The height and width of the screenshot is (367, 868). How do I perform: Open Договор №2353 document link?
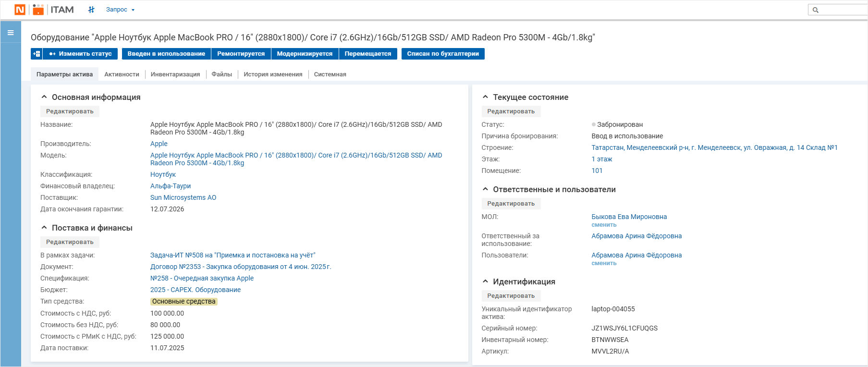[x=241, y=267]
